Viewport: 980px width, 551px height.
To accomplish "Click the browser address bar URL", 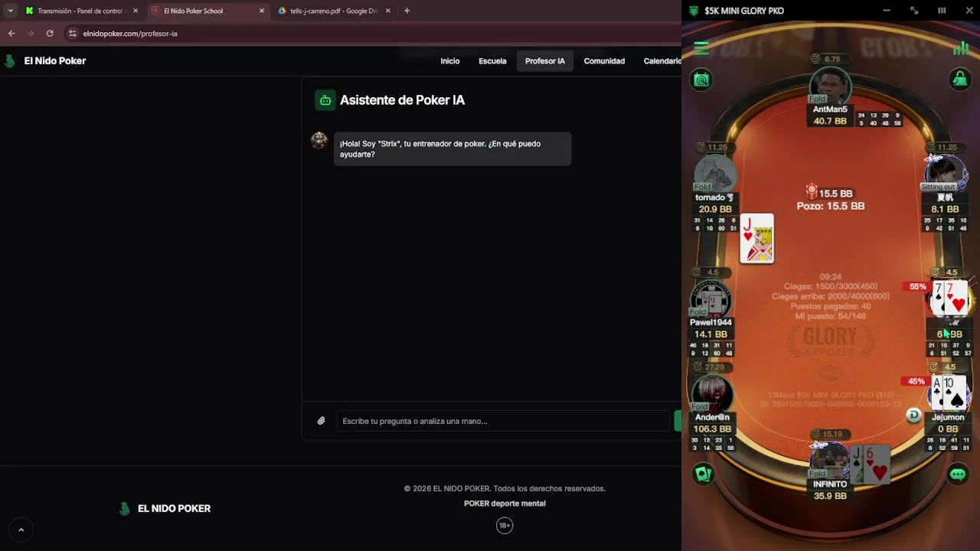I will tap(130, 34).
